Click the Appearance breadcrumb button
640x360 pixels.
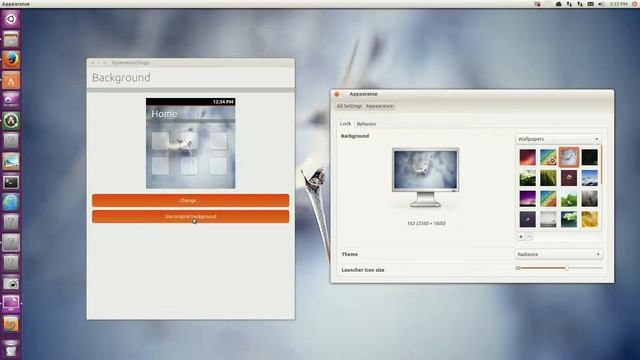tap(379, 106)
